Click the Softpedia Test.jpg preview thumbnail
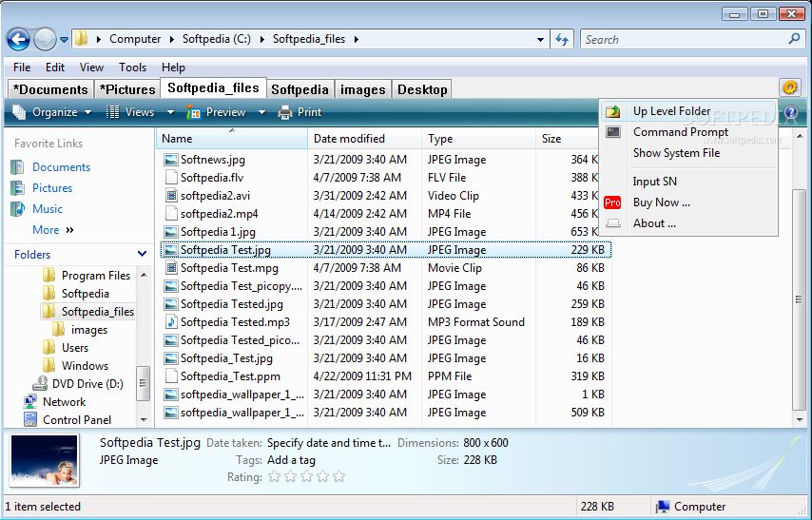This screenshot has height=520, width=812. [x=45, y=461]
